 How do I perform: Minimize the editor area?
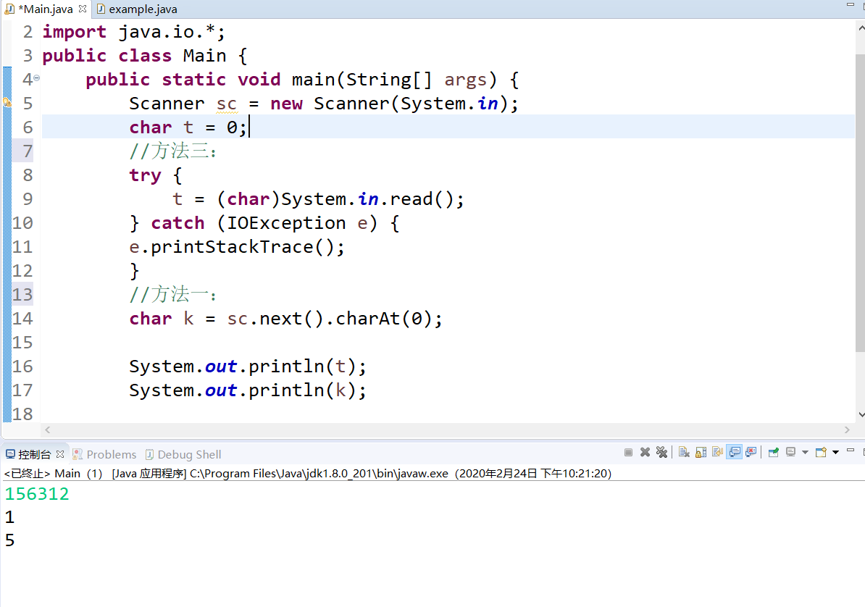(850, 5)
